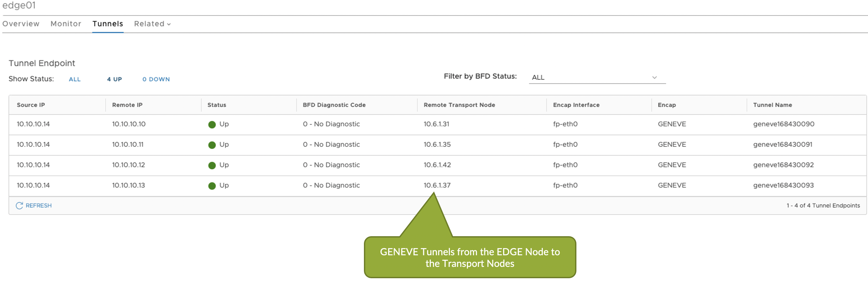Click the Tunnel Name column header
This screenshot has height=285, width=868.
click(772, 105)
